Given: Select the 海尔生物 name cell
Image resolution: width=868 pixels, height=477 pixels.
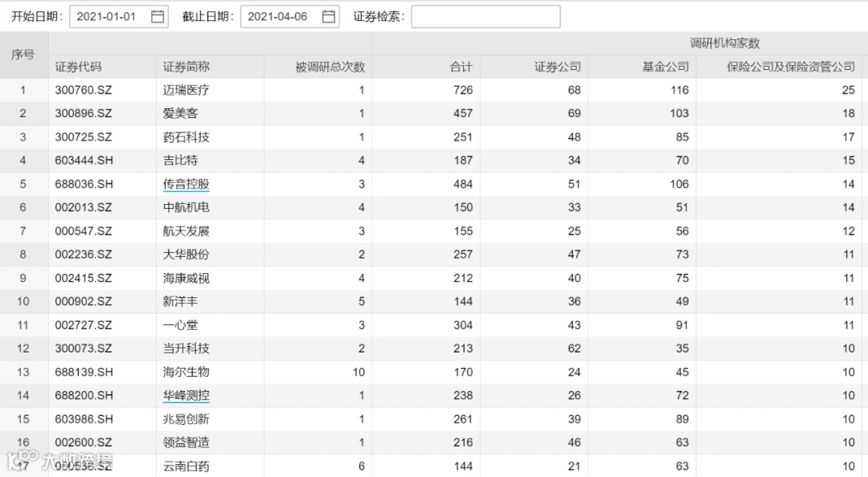Looking at the screenshot, I should pyautogui.click(x=186, y=372).
